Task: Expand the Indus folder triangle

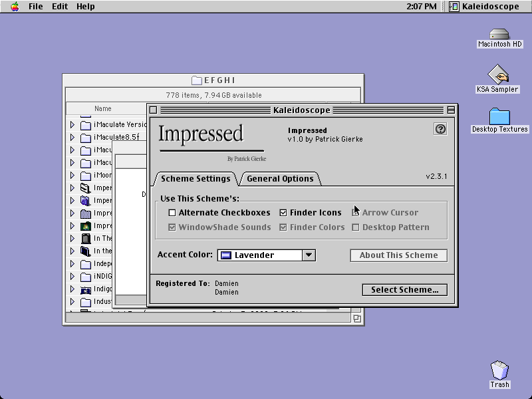Action: [x=72, y=302]
